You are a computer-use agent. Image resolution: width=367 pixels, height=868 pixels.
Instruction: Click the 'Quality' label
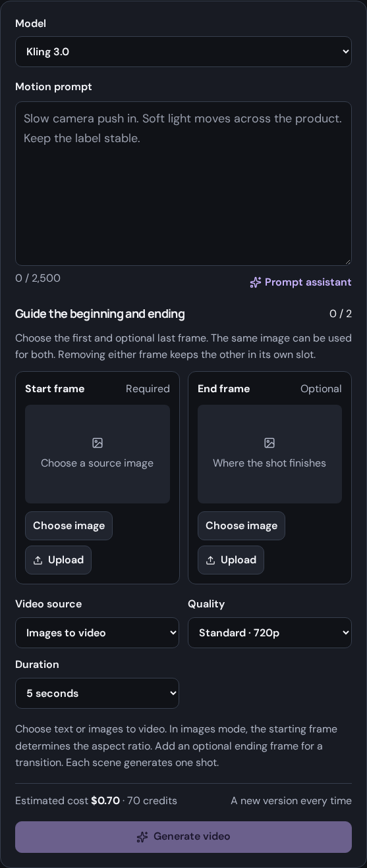206,604
